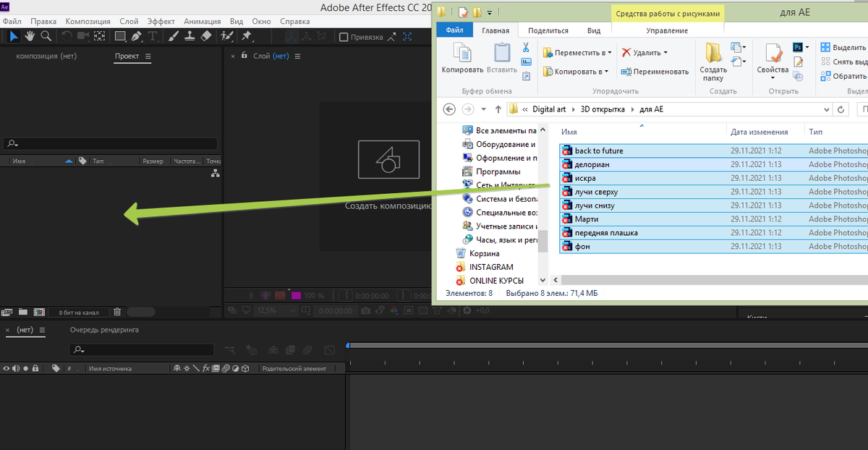Open the Удалить dropdown arrow
Screen dimensions: 868x450
point(665,53)
